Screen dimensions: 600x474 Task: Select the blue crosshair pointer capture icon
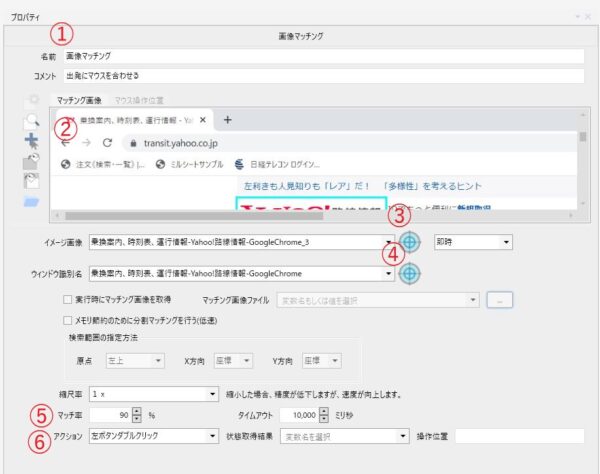(x=31, y=141)
